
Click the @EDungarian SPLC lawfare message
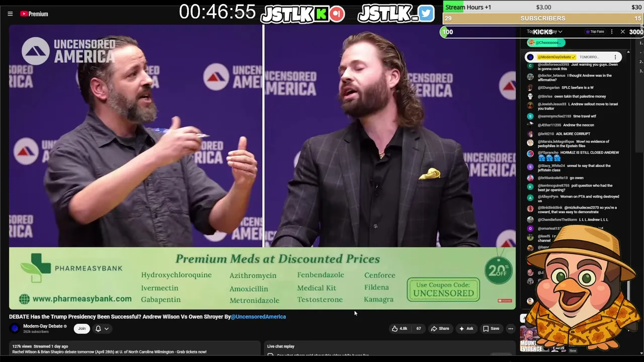point(574,87)
